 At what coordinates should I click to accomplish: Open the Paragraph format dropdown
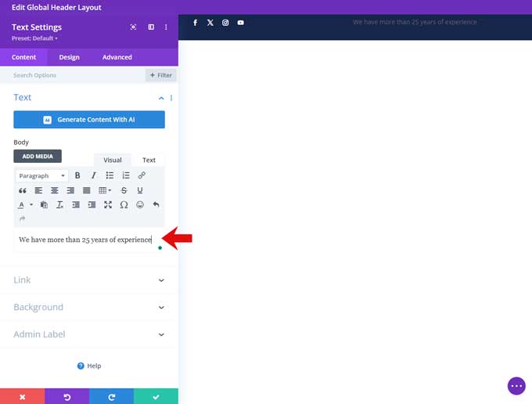click(42, 175)
